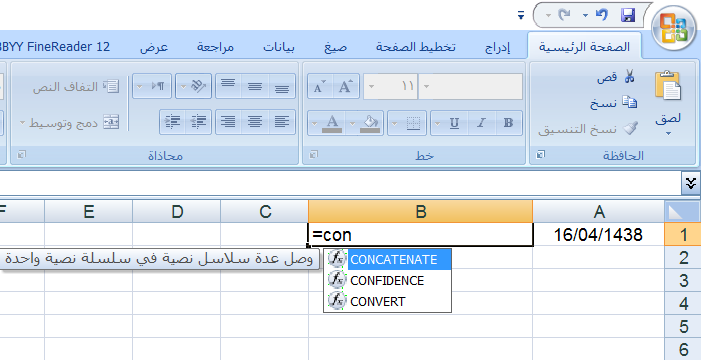Viewport: 701px width, 360px height.
Task: Click the Format Painter brush icon
Action: (630, 129)
